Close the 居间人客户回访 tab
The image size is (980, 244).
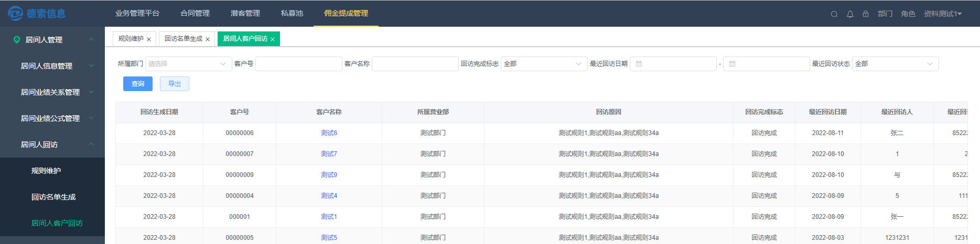(x=273, y=39)
